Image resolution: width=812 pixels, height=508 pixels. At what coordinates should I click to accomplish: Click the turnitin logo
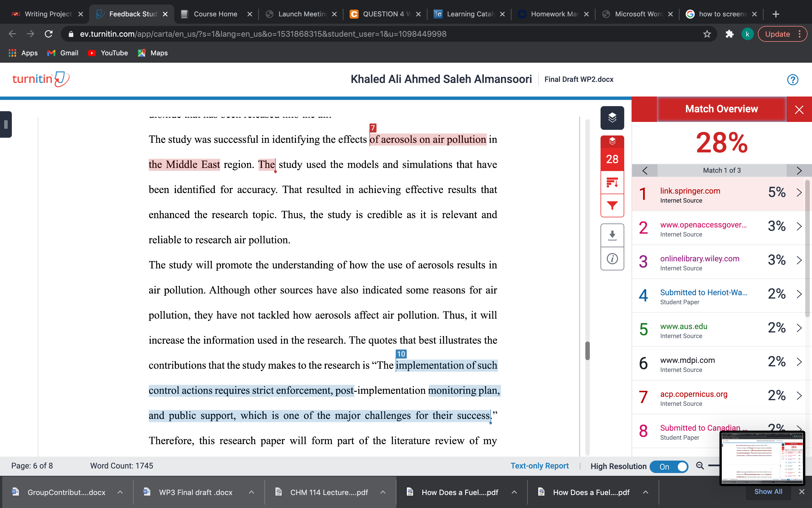(41, 79)
